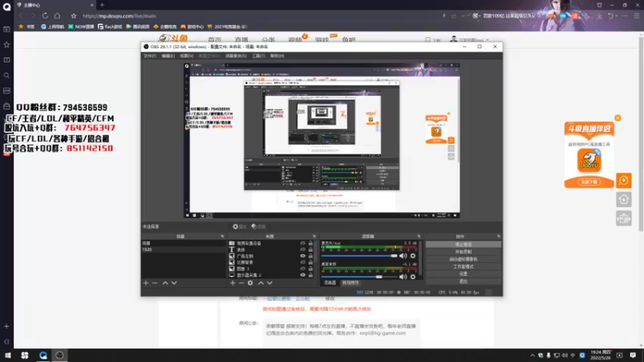Add a new source with the plus icon in Sources panel
This screenshot has height=362, width=644.
(x=233, y=283)
